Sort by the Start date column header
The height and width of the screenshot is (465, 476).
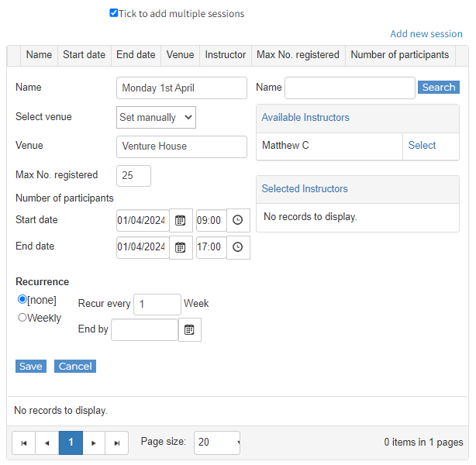84,55
